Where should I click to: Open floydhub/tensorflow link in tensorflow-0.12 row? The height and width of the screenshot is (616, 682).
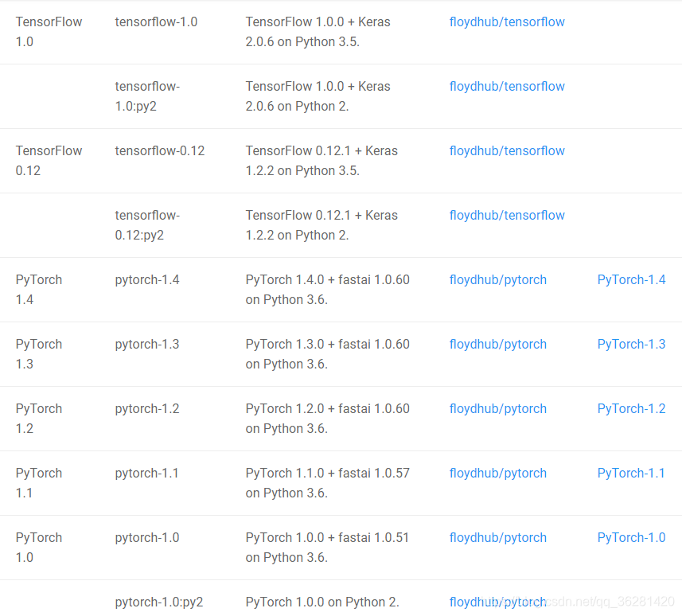pyautogui.click(x=507, y=150)
